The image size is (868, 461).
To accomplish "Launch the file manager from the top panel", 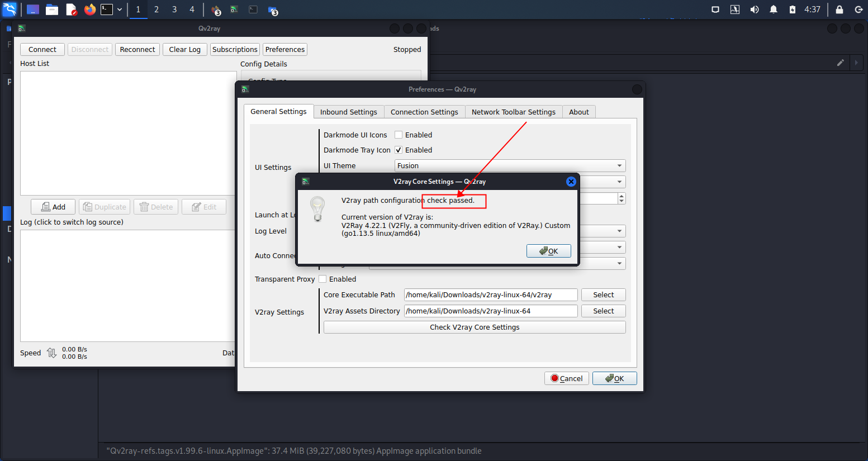I will click(x=52, y=9).
